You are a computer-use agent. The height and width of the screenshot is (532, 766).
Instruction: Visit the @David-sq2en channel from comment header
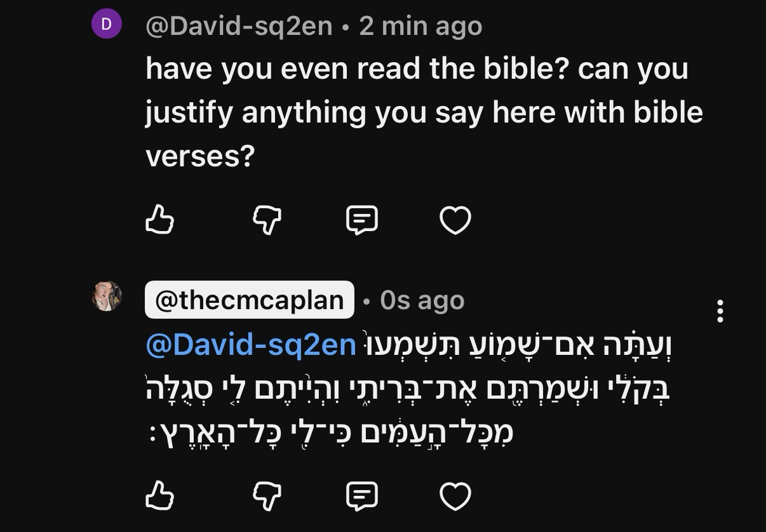[x=239, y=26]
